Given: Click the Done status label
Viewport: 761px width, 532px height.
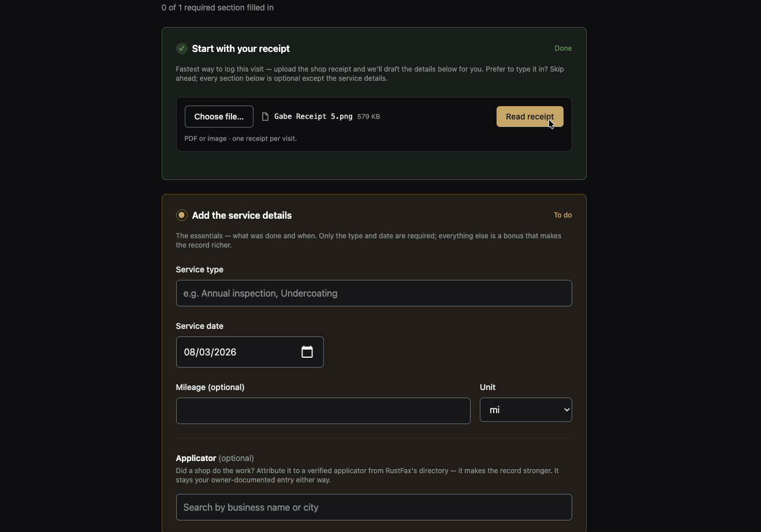Looking at the screenshot, I should [563, 48].
